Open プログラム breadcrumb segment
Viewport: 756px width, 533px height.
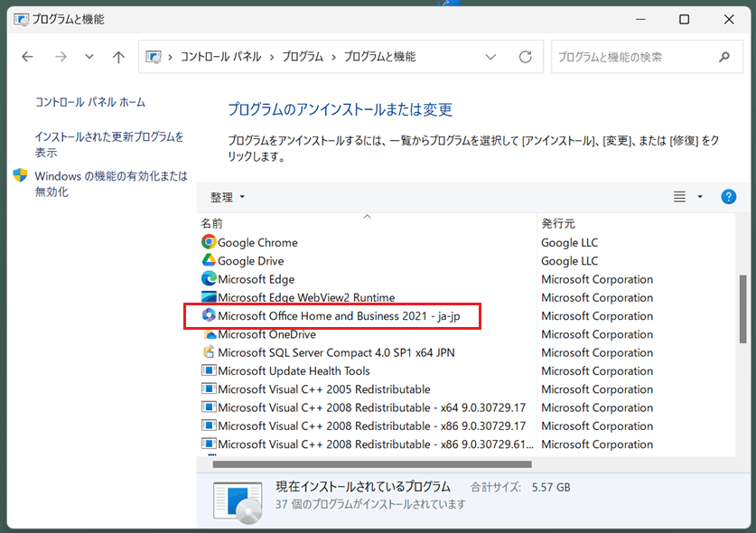click(x=303, y=57)
